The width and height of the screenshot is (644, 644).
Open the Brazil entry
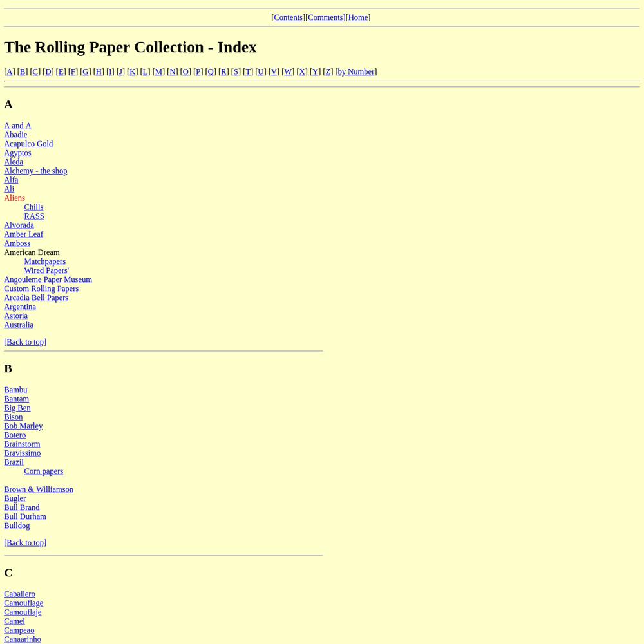click(x=14, y=462)
